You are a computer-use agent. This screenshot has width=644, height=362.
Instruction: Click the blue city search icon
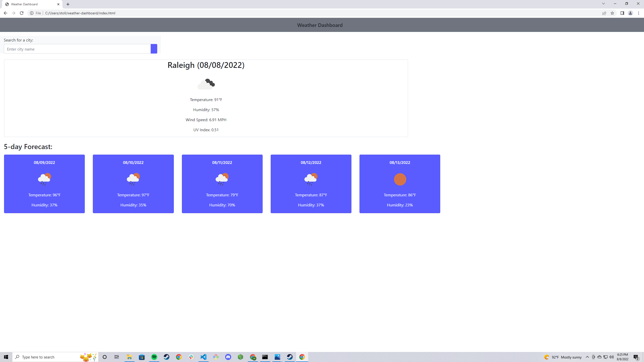[x=153, y=49]
